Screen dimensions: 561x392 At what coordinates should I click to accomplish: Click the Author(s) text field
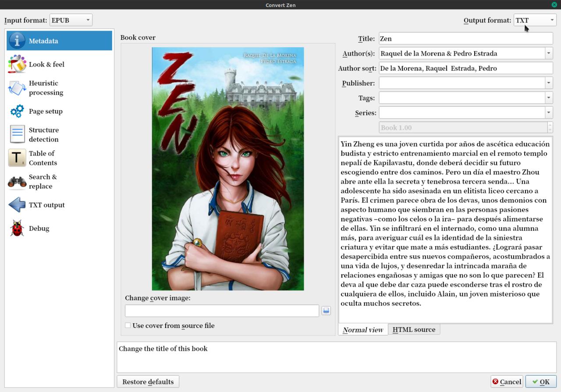pos(462,53)
